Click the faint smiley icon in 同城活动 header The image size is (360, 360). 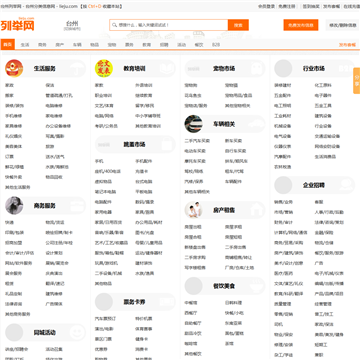(x=77, y=333)
